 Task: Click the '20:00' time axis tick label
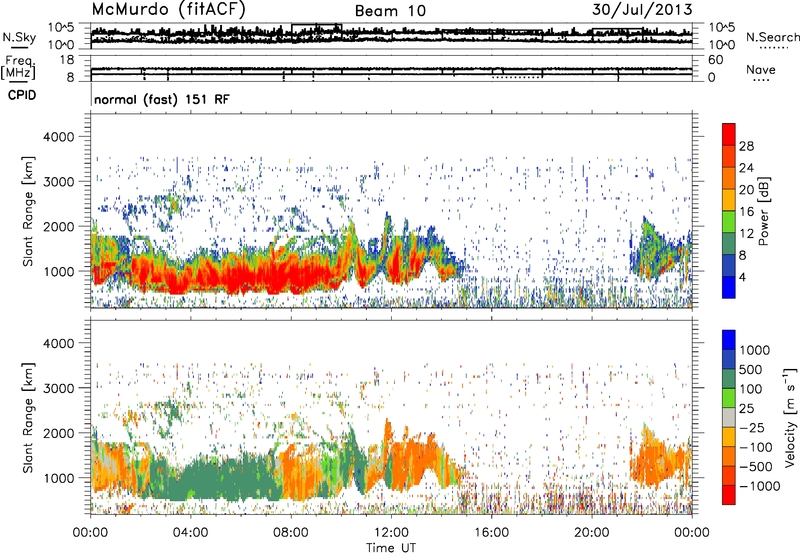coord(591,533)
